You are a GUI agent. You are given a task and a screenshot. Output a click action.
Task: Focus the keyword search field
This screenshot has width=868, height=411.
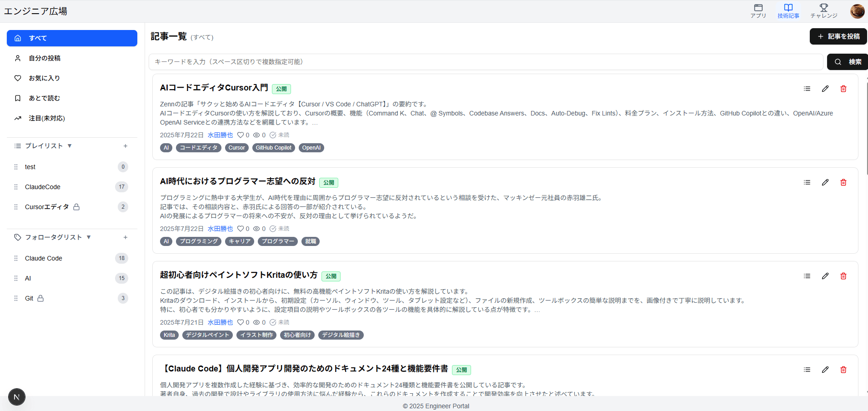(x=486, y=62)
